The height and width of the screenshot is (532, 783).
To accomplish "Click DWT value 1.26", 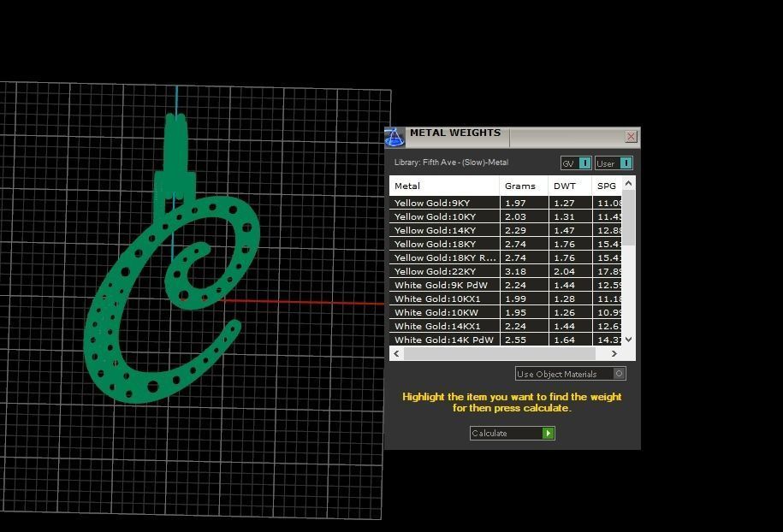I will pyautogui.click(x=564, y=312).
